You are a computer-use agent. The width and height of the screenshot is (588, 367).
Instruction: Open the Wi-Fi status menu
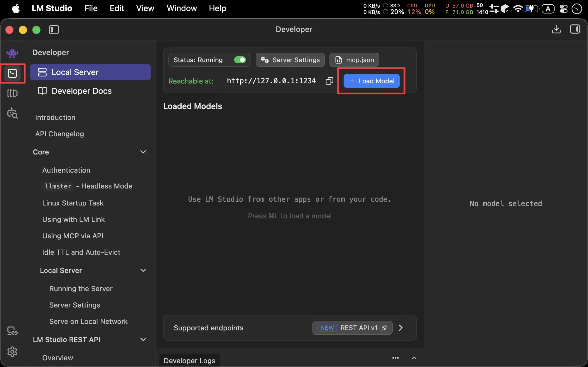coord(518,9)
